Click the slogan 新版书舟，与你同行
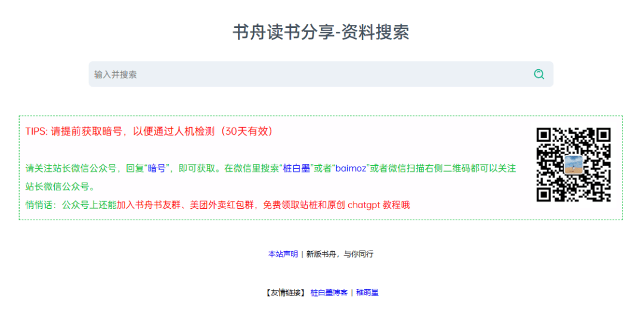Image resolution: width=644 pixels, height=318 pixels. [x=340, y=254]
